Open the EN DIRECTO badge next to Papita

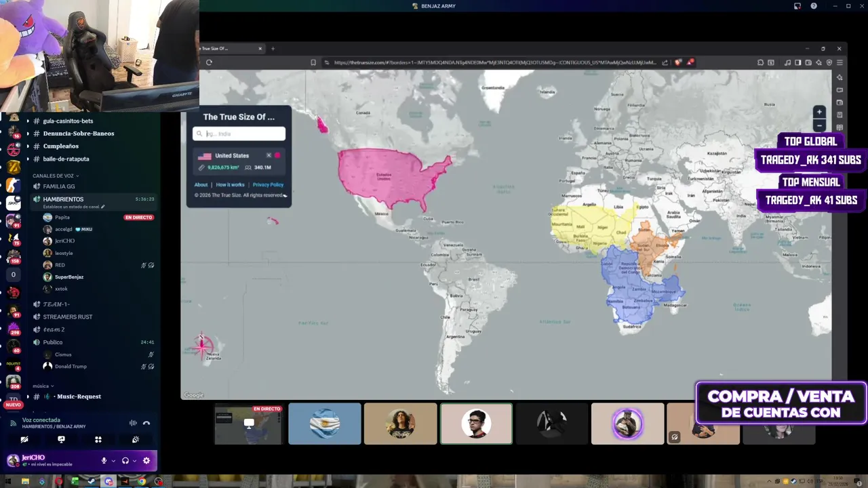click(139, 218)
